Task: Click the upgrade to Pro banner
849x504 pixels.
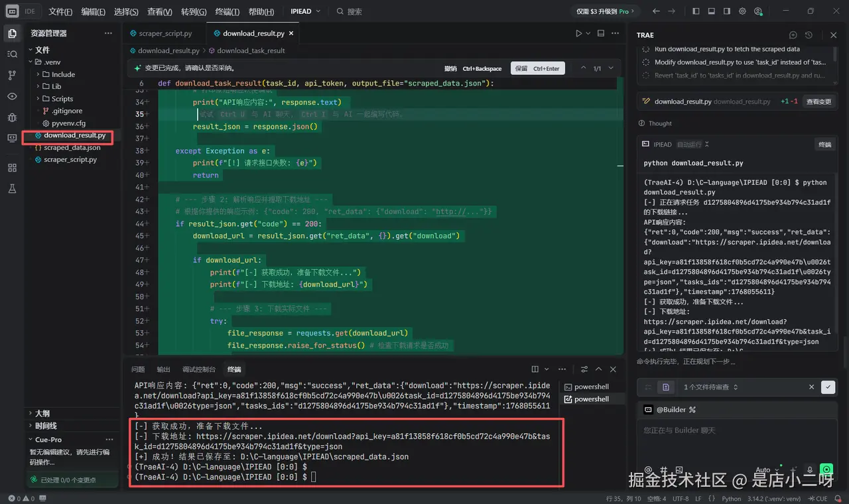Action: point(605,11)
